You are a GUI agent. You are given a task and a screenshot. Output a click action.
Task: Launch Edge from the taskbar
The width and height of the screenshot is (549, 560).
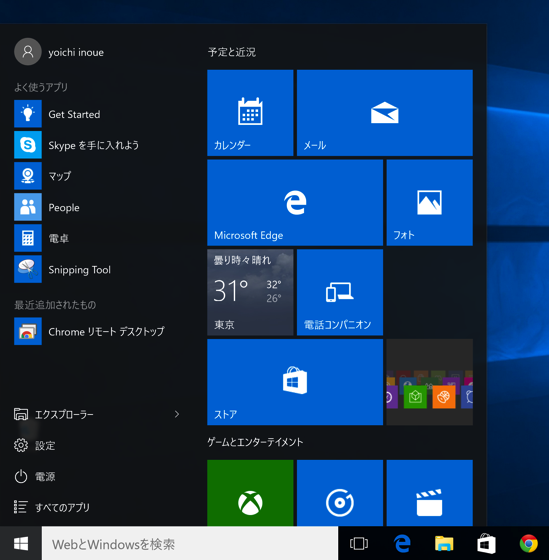[402, 544]
